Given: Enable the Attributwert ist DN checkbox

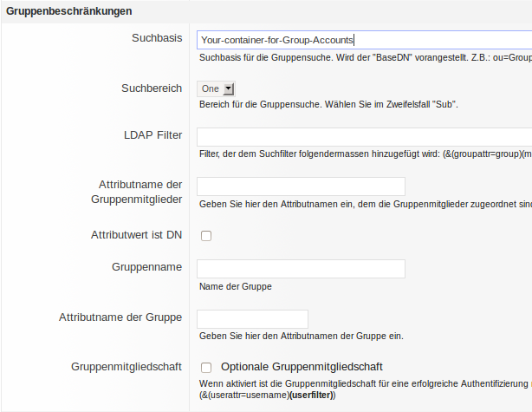Looking at the screenshot, I should coord(206,235).
